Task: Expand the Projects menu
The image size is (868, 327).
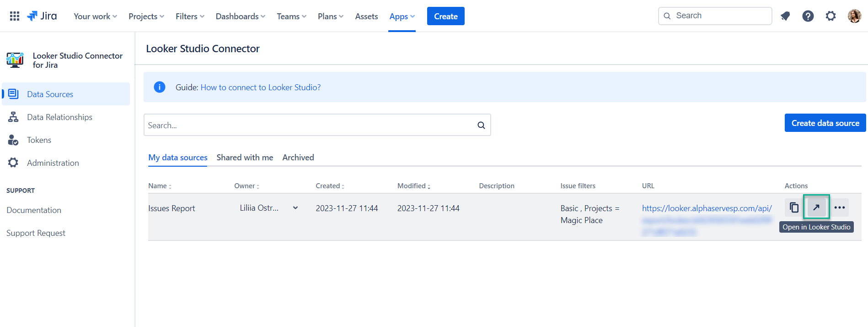Action: click(x=146, y=16)
